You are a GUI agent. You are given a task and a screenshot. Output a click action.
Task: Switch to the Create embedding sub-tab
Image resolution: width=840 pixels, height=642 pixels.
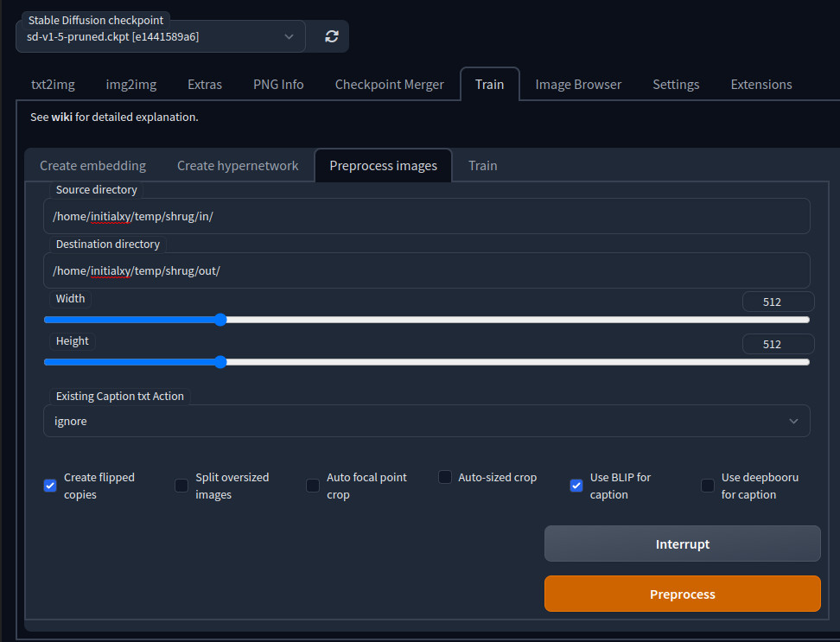[x=92, y=166]
